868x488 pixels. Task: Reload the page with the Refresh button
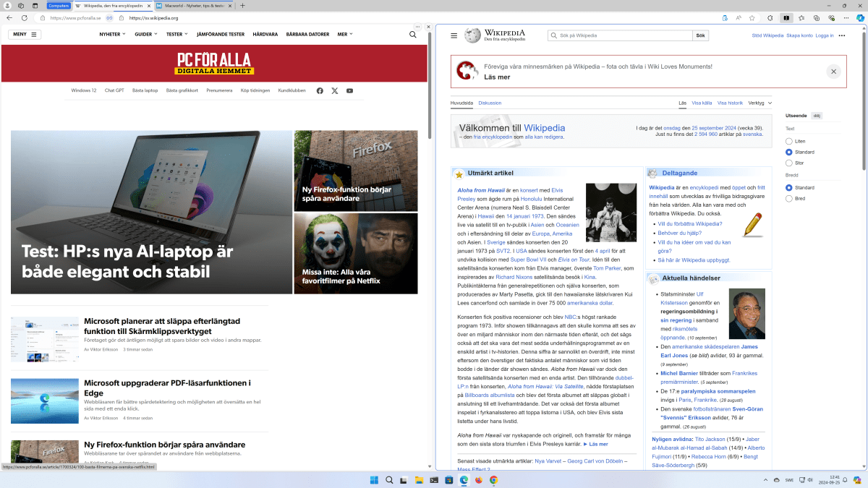click(x=25, y=17)
